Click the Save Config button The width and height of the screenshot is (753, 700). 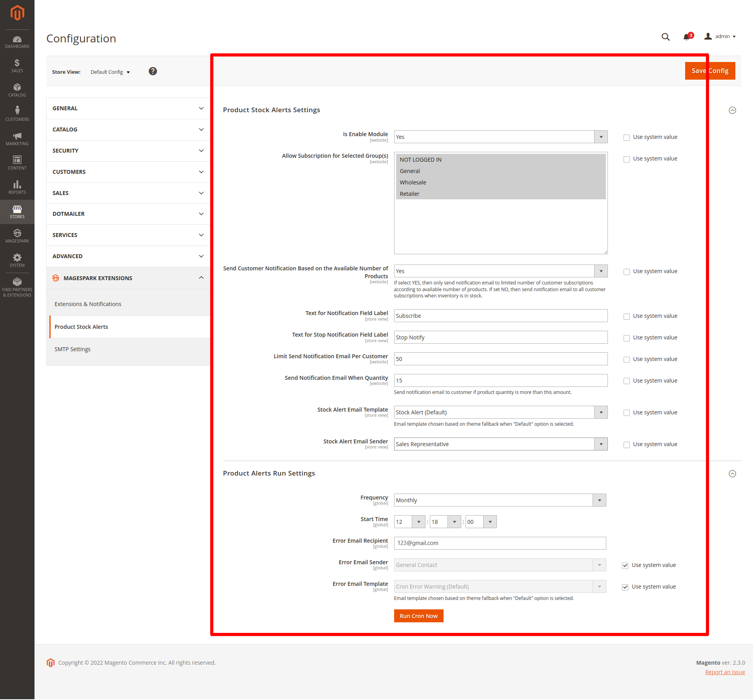pos(710,71)
